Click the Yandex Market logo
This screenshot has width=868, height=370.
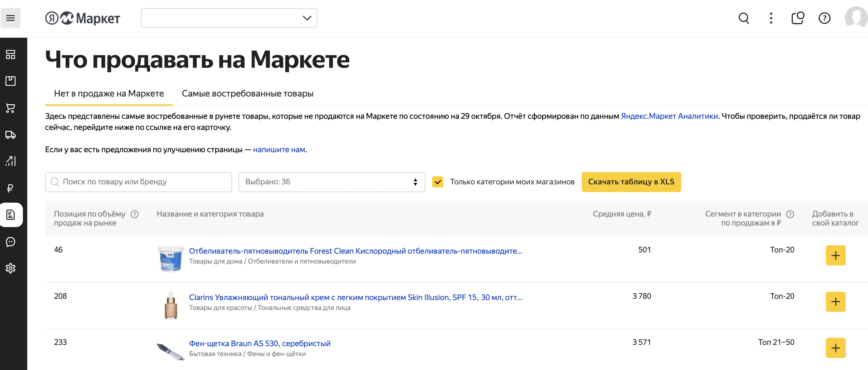[83, 18]
